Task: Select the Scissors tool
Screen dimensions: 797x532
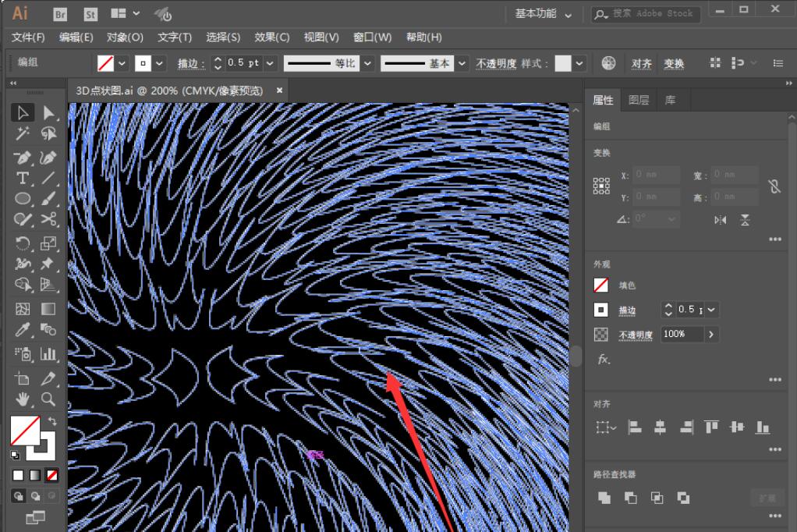Action: click(x=48, y=219)
